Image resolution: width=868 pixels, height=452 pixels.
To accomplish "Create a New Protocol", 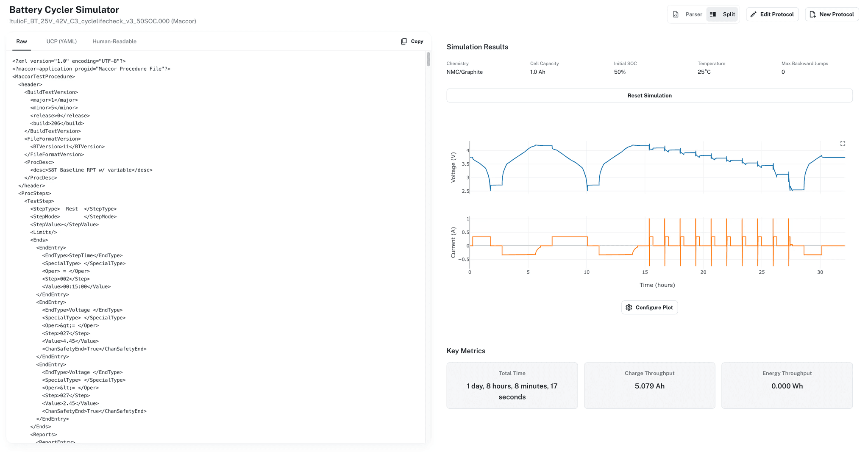I will (832, 14).
